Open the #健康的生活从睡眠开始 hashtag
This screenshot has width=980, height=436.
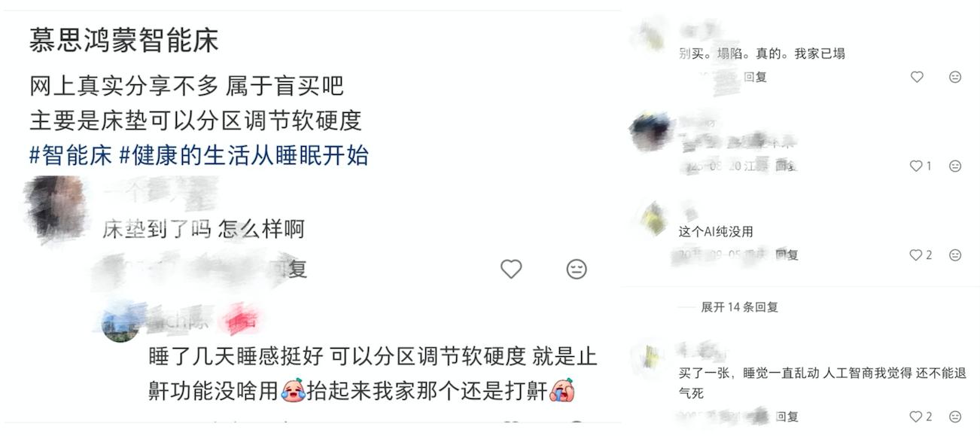click(x=244, y=156)
